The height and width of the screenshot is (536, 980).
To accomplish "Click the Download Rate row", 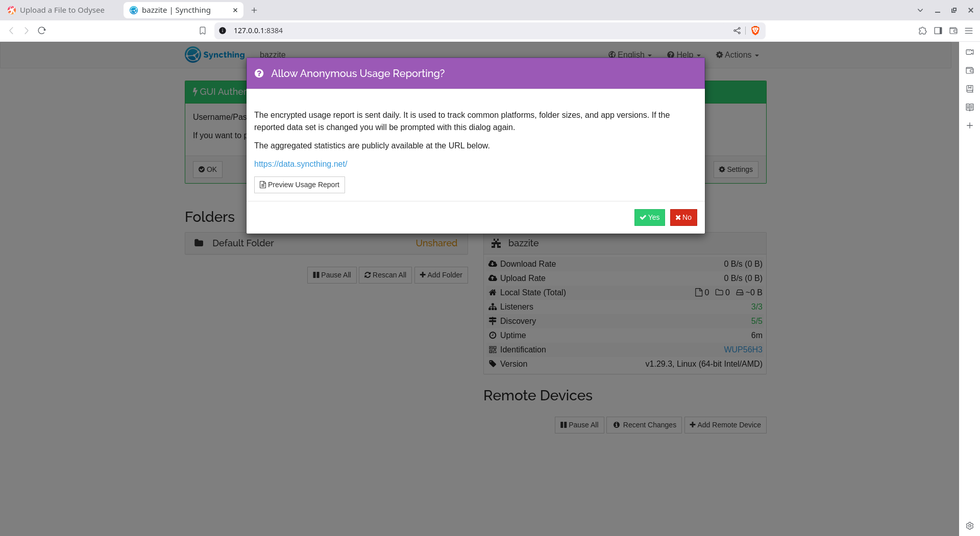I will (x=625, y=264).
